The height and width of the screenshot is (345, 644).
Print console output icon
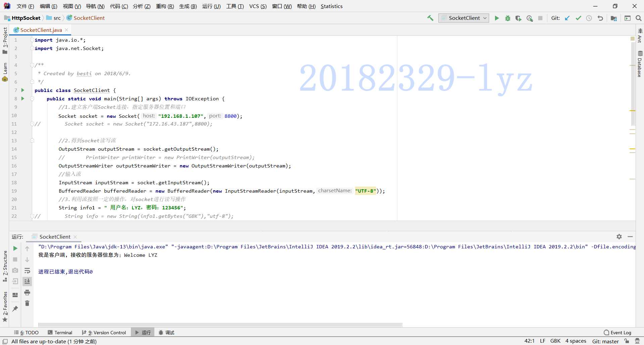[x=27, y=292]
